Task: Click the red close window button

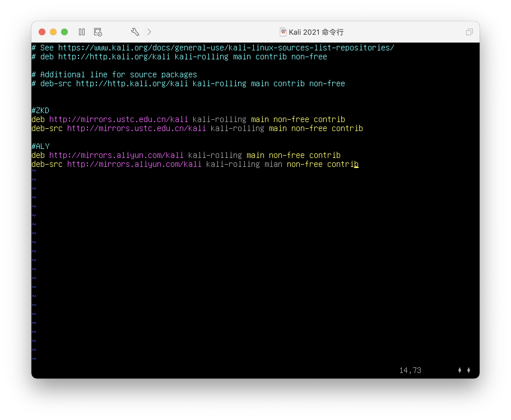Action: (42, 32)
